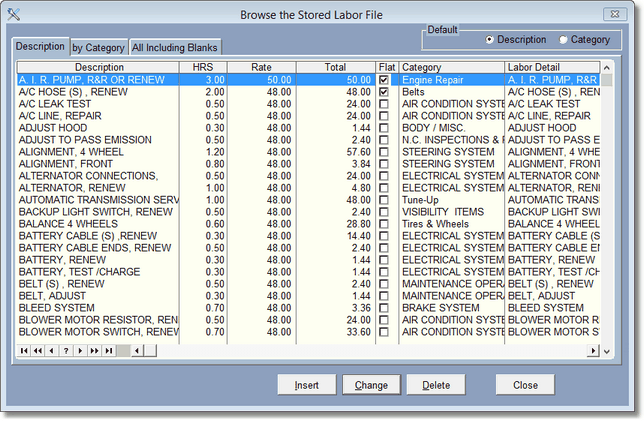Click the Insert button
The height and width of the screenshot is (421, 644).
coord(306,385)
